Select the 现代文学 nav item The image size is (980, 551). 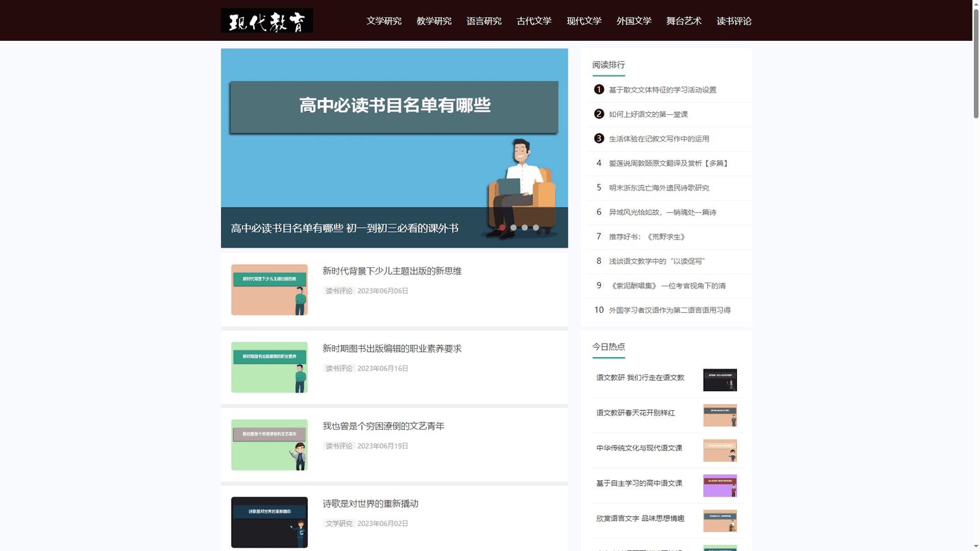click(x=584, y=21)
